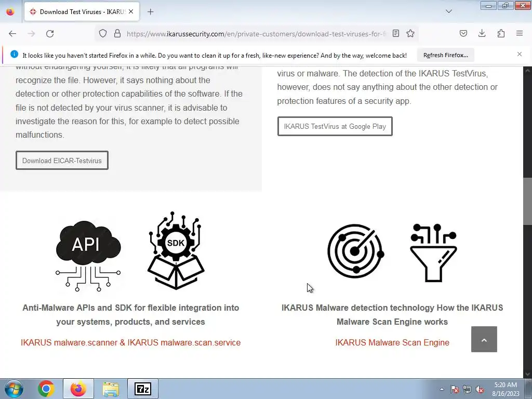
Task: Click the forward navigation arrow
Action: tap(31, 34)
